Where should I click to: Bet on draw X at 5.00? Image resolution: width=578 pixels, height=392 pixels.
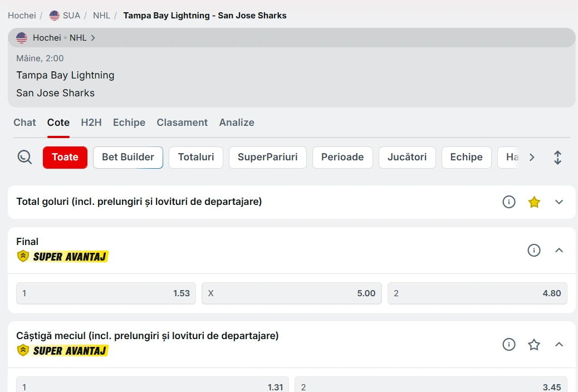[x=291, y=293]
